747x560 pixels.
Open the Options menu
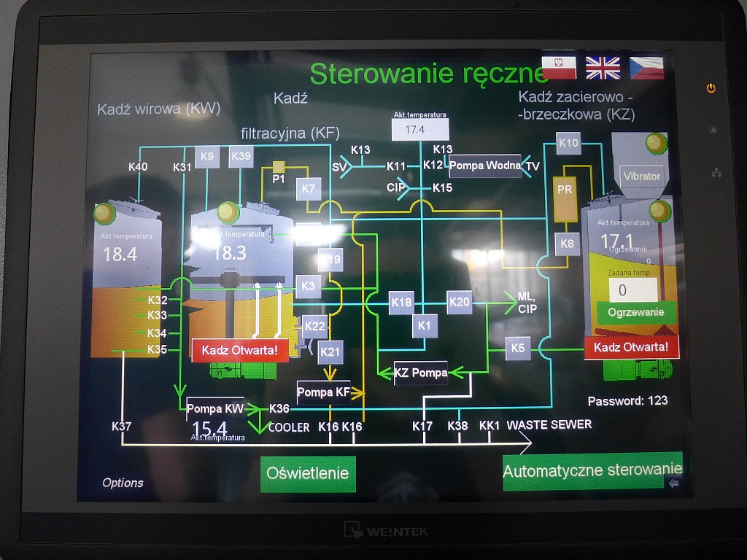coord(123,483)
